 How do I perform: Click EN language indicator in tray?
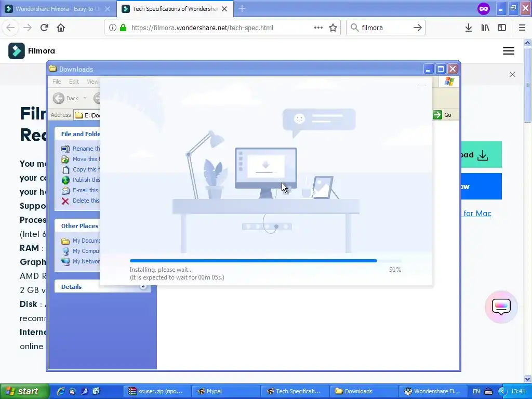click(476, 391)
